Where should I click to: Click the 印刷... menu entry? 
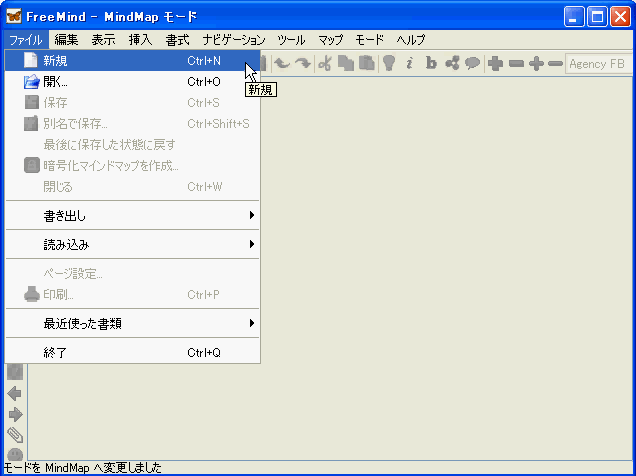tap(132, 295)
